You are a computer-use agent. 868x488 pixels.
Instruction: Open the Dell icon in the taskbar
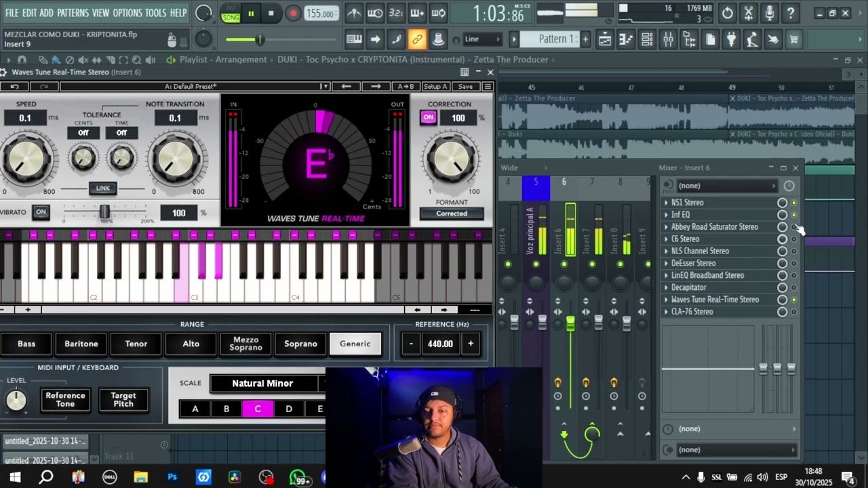pos(109,477)
